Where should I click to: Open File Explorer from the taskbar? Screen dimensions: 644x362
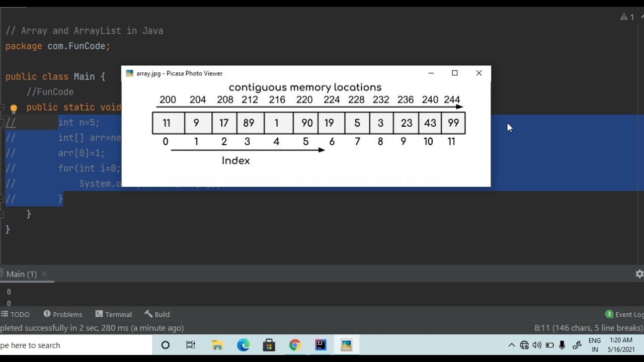217,345
